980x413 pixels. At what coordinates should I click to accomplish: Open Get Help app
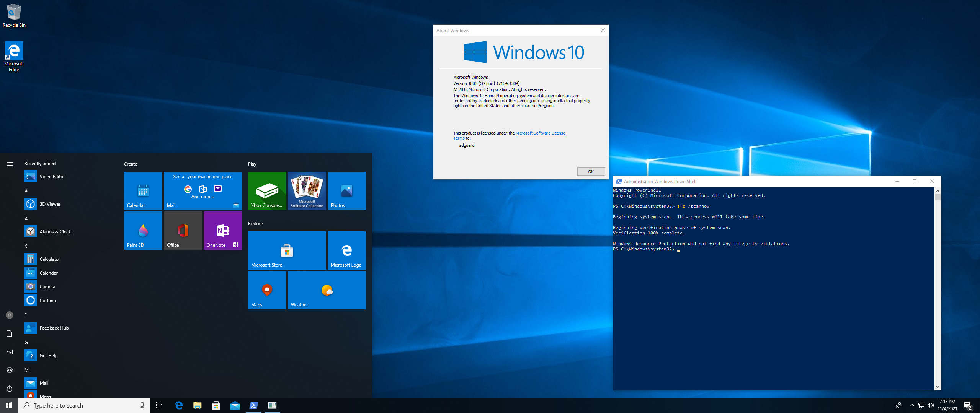click(x=69, y=356)
